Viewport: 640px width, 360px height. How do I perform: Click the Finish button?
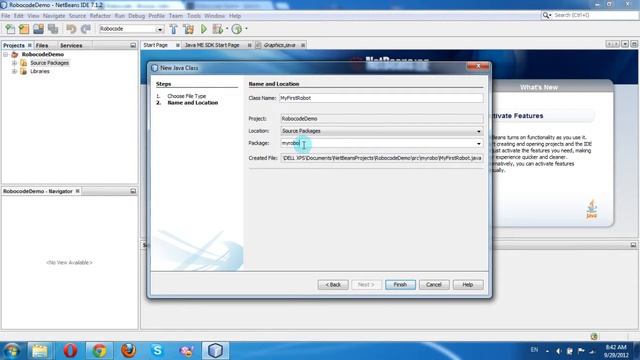point(400,284)
